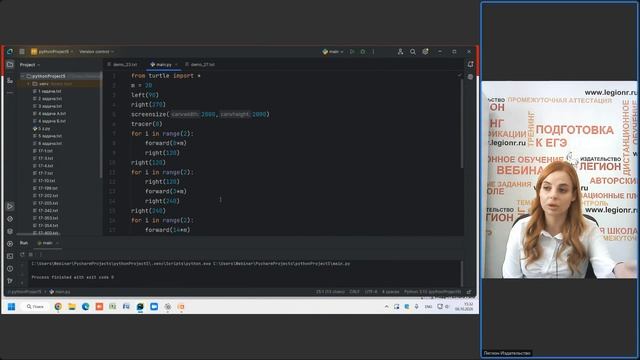Stop process with Run panel stop icon

(31, 254)
